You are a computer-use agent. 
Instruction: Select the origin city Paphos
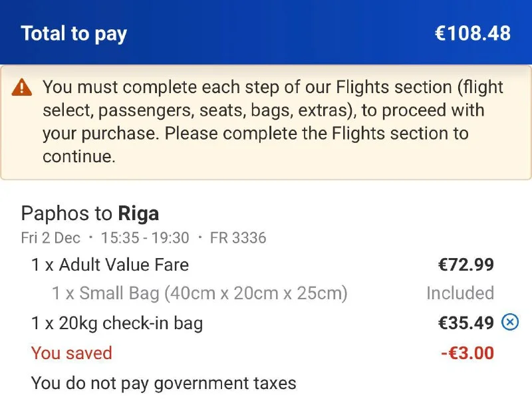tap(56, 213)
